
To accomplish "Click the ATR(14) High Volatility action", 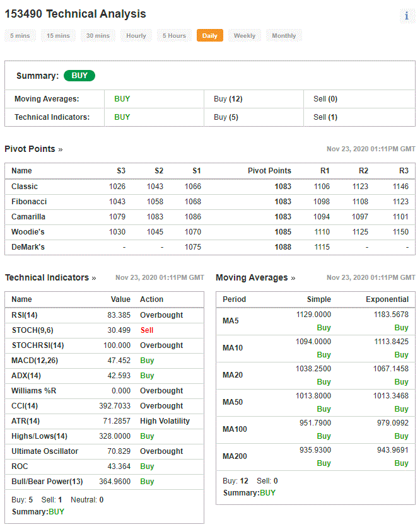I will (165, 421).
